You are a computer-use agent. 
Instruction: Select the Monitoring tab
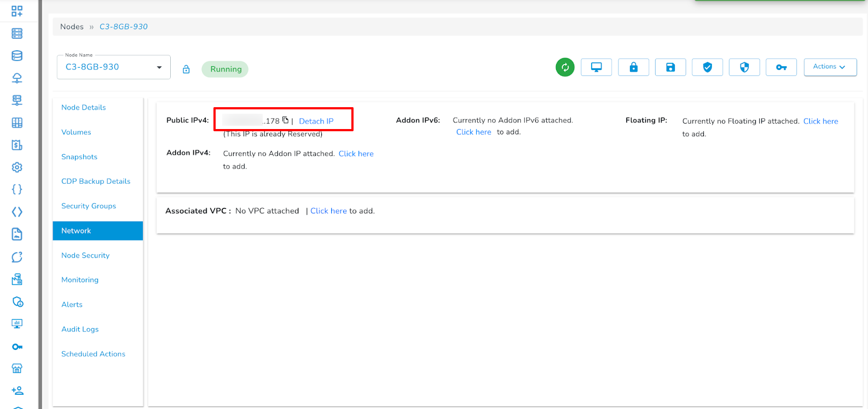click(x=80, y=280)
